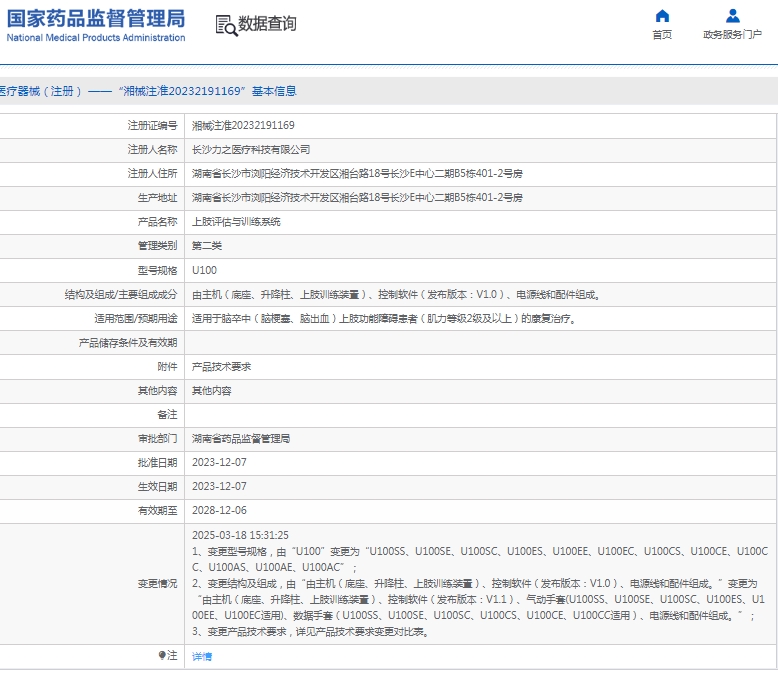The width and height of the screenshot is (778, 677).
Task: Click the 附件 row label
Action: [167, 367]
